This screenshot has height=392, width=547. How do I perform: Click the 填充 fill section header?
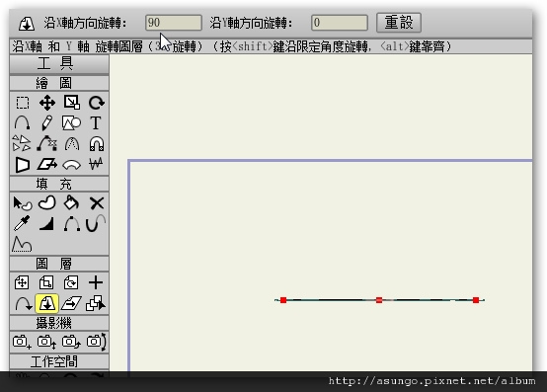coord(59,184)
